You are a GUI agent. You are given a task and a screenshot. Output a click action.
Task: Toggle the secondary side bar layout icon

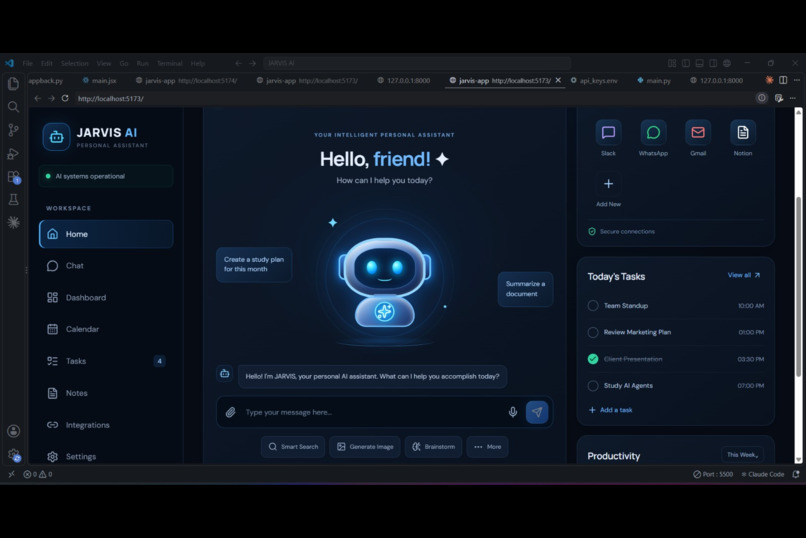713,63
